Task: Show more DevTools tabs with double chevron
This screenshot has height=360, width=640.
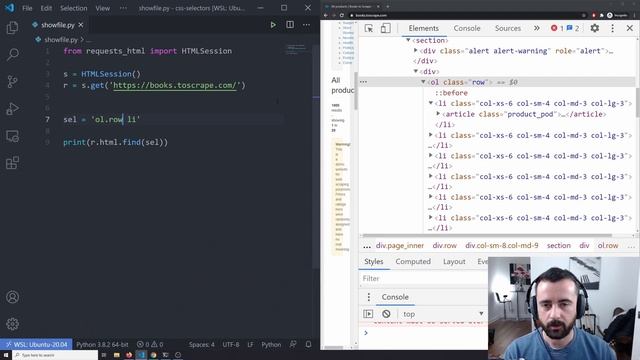Action: pos(536,28)
